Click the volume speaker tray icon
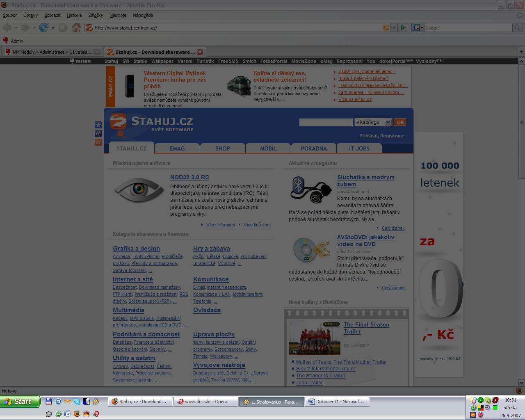This screenshot has width=525, height=420. coord(488,407)
